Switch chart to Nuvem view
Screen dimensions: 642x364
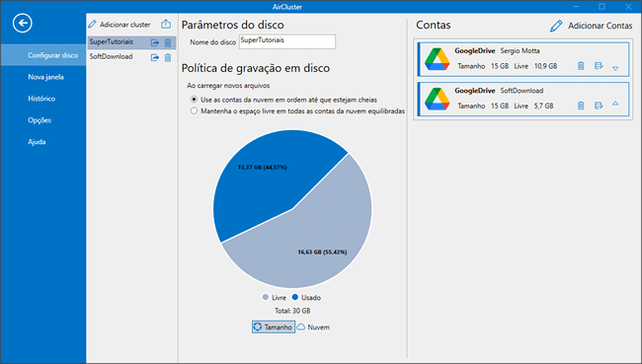click(x=313, y=327)
